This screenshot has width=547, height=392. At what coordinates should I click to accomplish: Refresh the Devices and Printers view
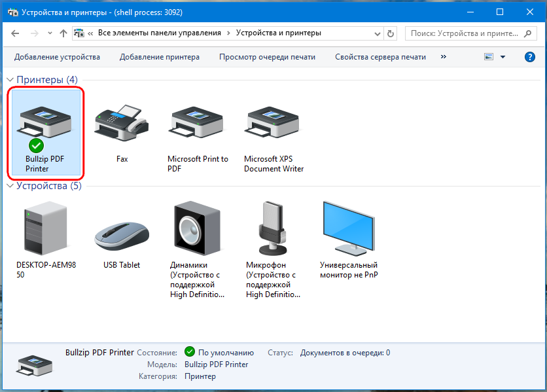point(391,33)
